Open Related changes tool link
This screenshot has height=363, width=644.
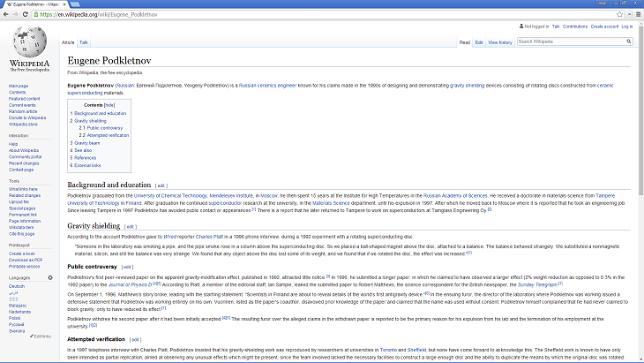25,195
